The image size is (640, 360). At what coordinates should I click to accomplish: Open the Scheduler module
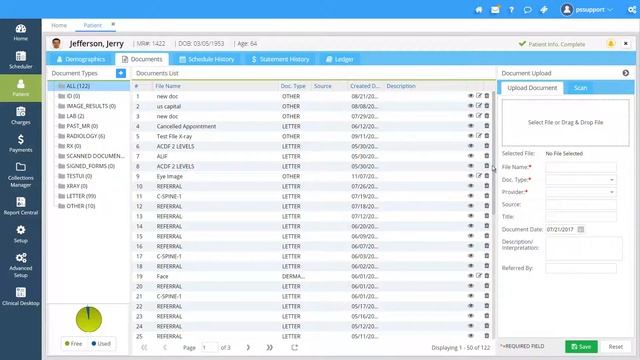[x=20, y=60]
